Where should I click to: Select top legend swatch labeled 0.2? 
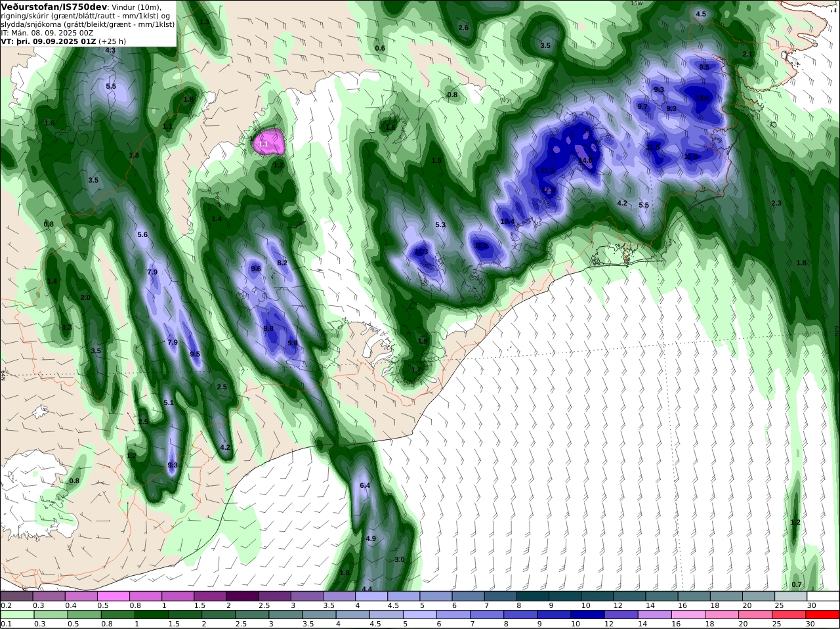tap(16, 596)
